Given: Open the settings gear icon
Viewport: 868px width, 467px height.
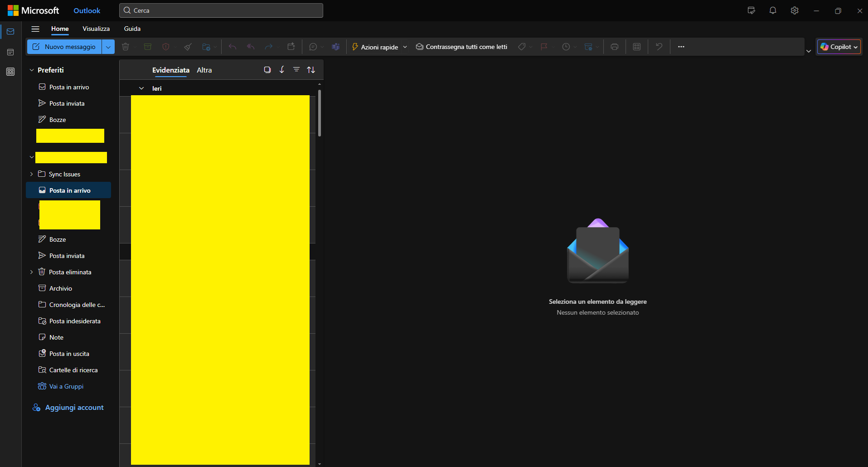Looking at the screenshot, I should point(795,10).
